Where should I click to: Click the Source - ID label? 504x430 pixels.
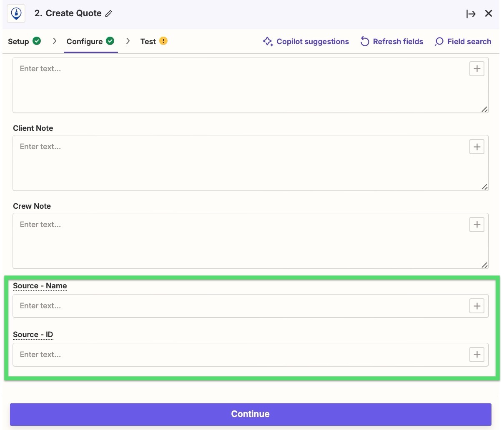point(33,335)
